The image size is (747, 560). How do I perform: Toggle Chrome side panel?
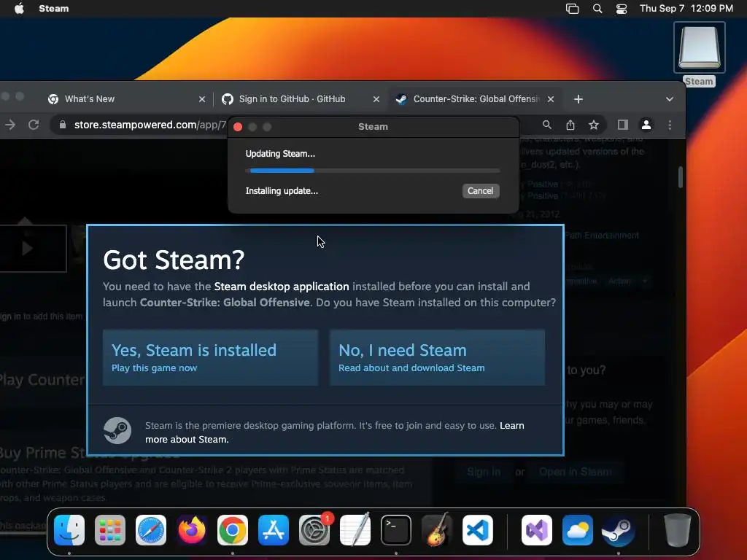(623, 125)
